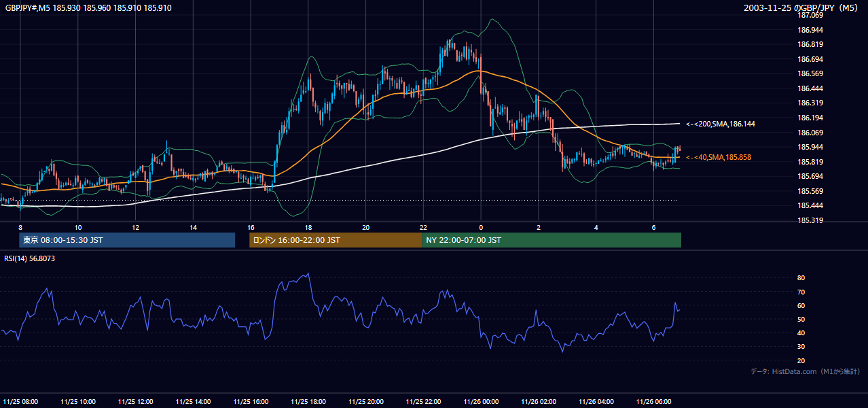Click the データ: HistData.com source credit
Screen dimensions: 868x408
(x=806, y=371)
